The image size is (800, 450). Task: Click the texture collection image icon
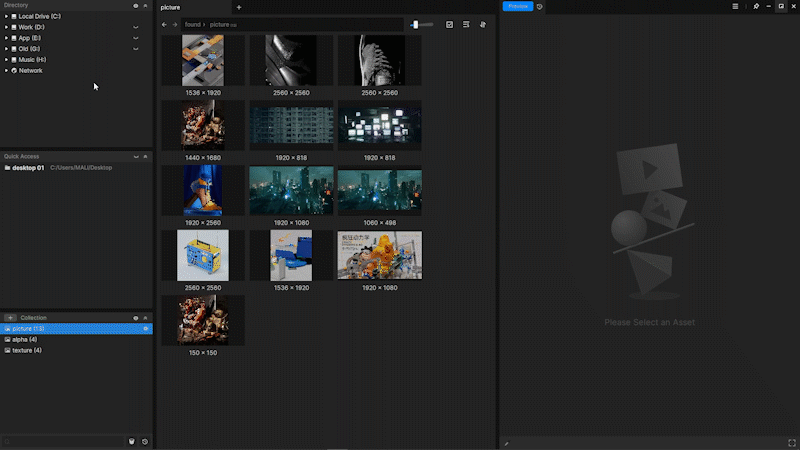click(x=7, y=350)
